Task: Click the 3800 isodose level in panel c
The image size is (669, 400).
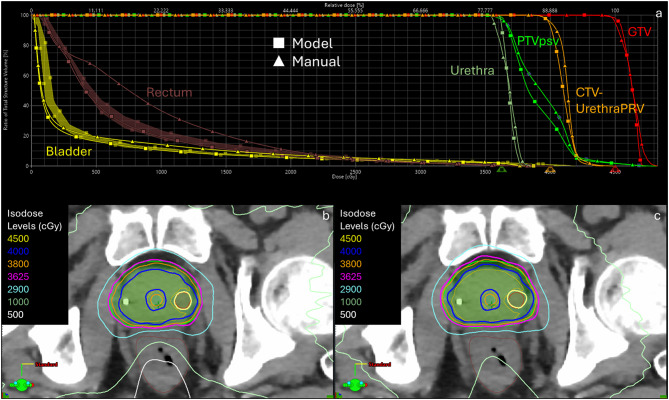Action: [351, 264]
